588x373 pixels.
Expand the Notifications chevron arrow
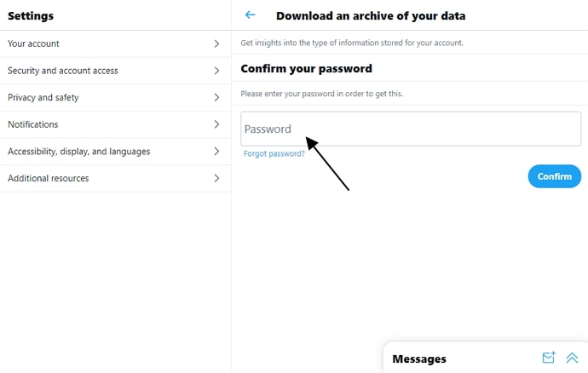click(216, 124)
